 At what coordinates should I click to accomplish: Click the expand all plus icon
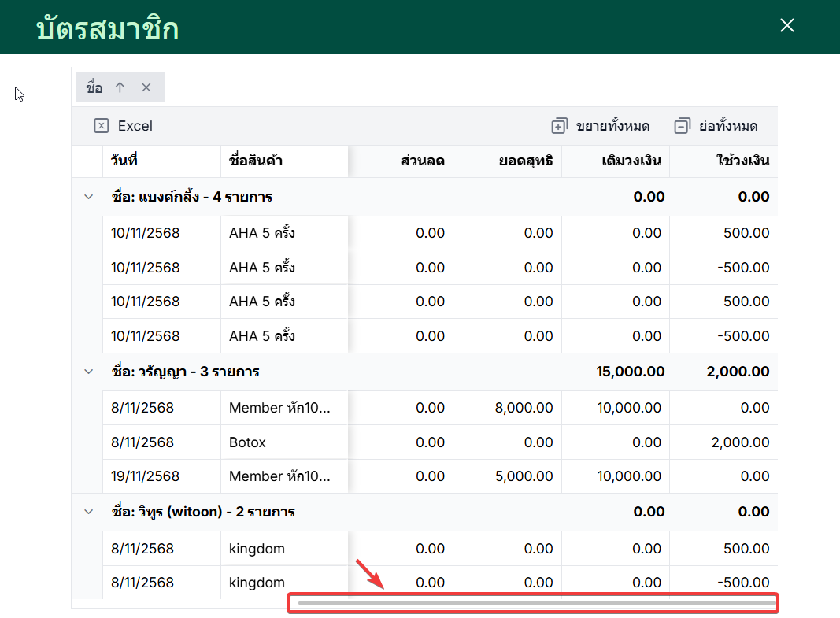[x=559, y=126]
